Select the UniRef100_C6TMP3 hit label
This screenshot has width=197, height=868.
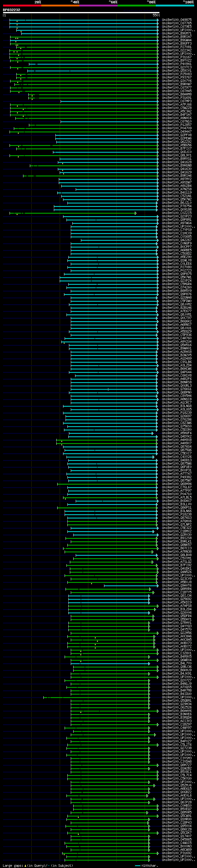click(177, 101)
